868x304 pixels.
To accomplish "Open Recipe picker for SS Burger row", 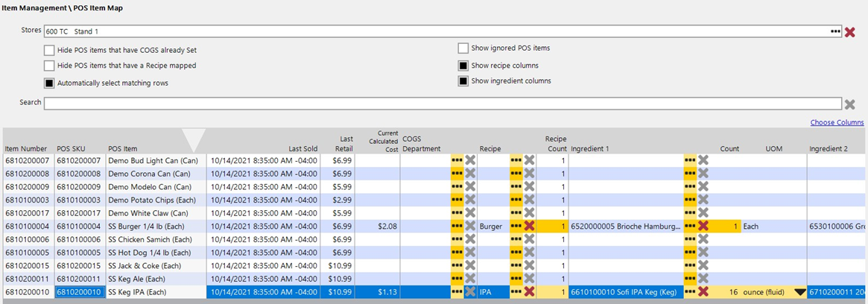I will pos(516,226).
